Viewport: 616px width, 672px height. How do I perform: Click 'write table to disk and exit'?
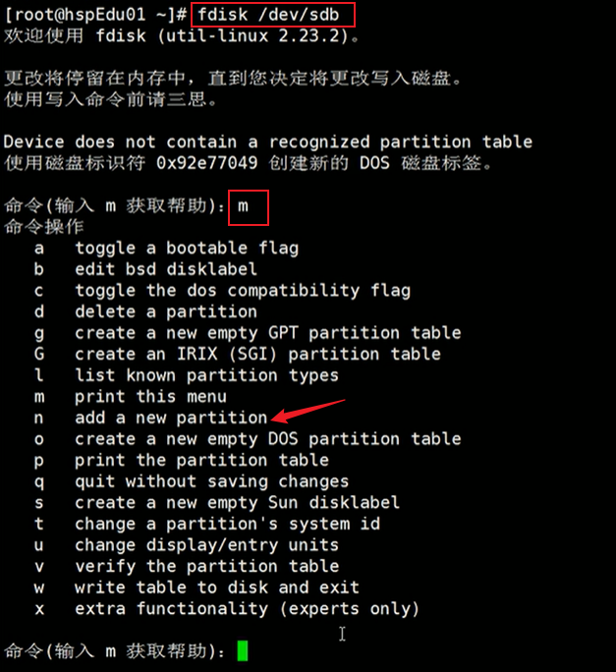point(217,588)
